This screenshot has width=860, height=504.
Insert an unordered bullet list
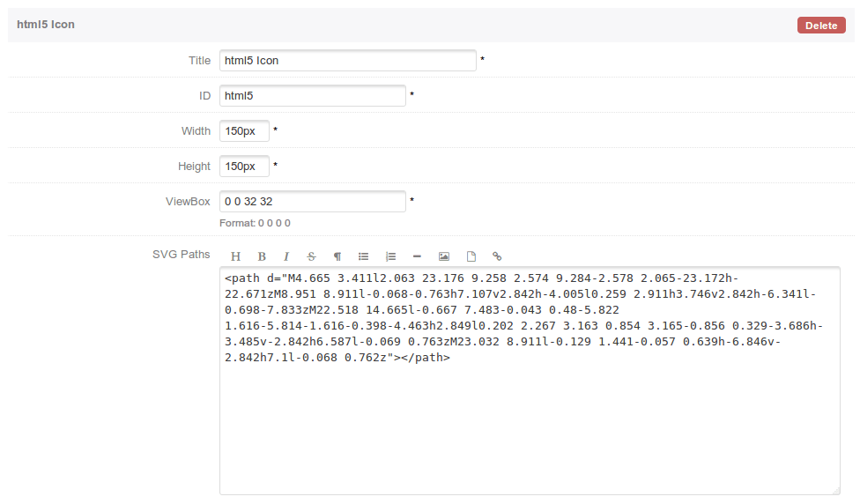363,256
